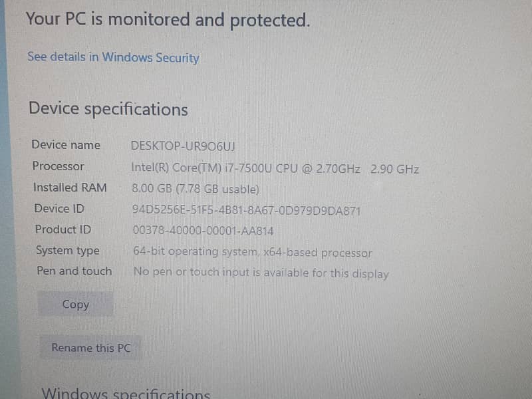Click the Device ID label
This screenshot has width=532, height=399.
[59, 209]
